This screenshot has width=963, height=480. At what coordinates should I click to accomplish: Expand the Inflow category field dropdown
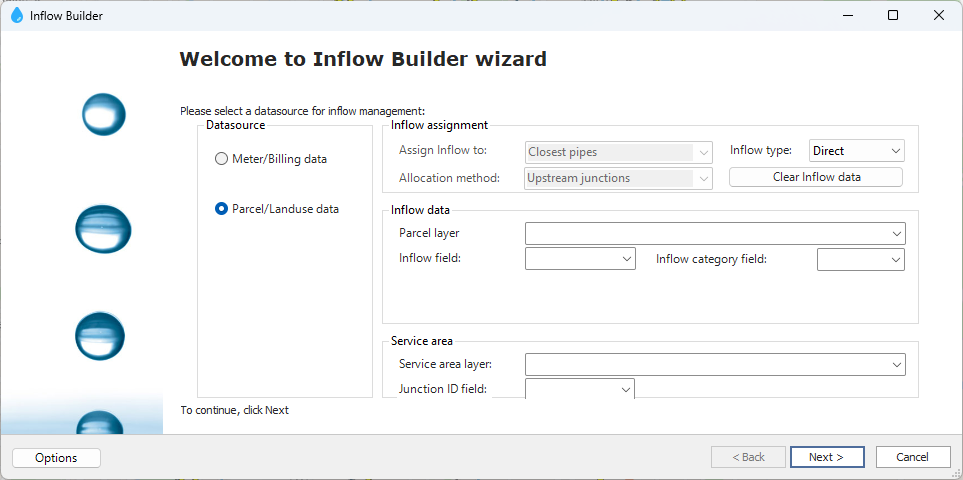tap(860, 259)
